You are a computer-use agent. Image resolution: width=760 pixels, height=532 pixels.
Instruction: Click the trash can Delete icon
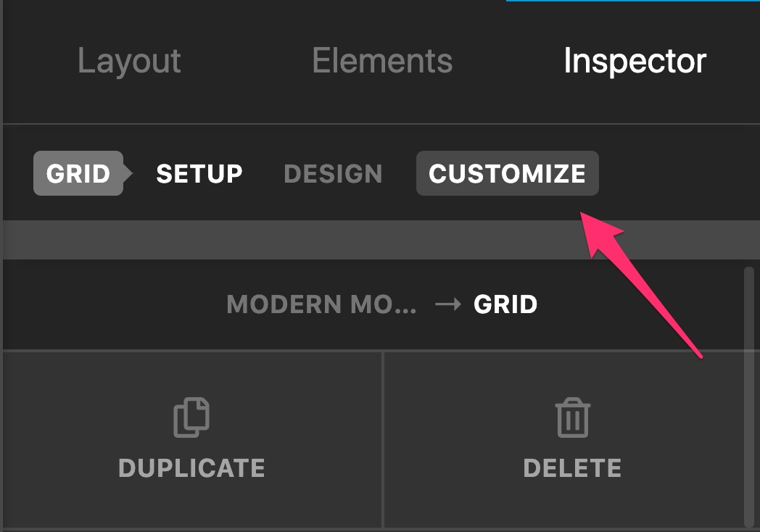(x=573, y=417)
